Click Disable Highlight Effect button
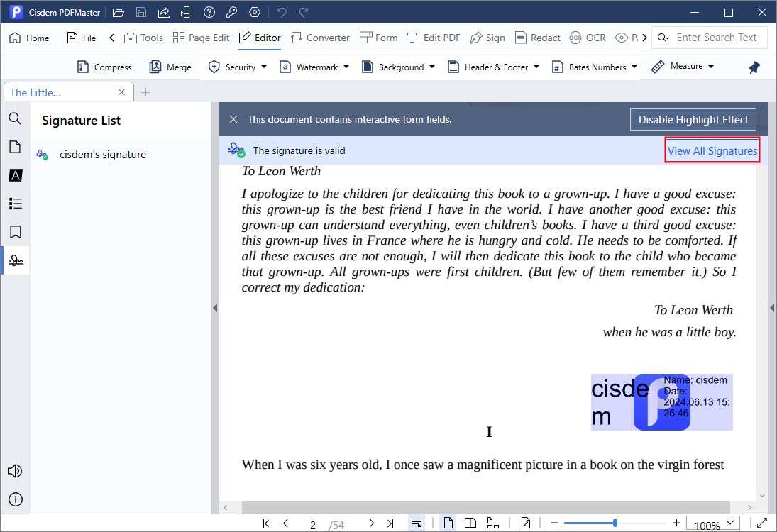777x532 pixels. 693,119
